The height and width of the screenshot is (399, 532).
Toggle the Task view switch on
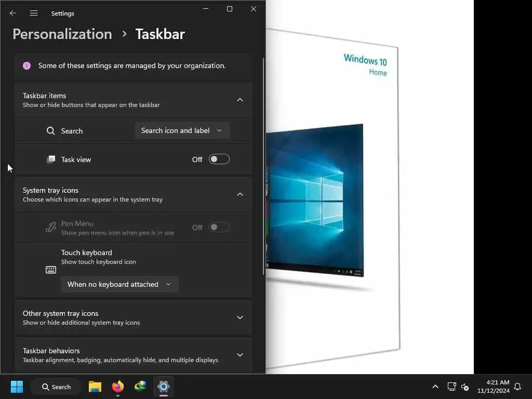coord(219,159)
